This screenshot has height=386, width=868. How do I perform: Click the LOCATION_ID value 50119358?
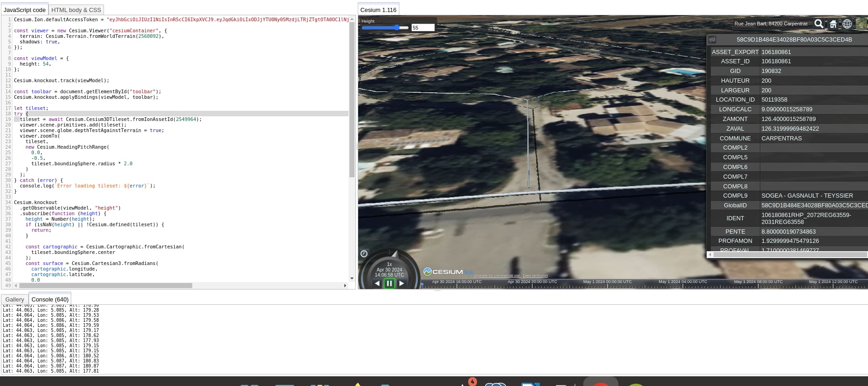(774, 100)
